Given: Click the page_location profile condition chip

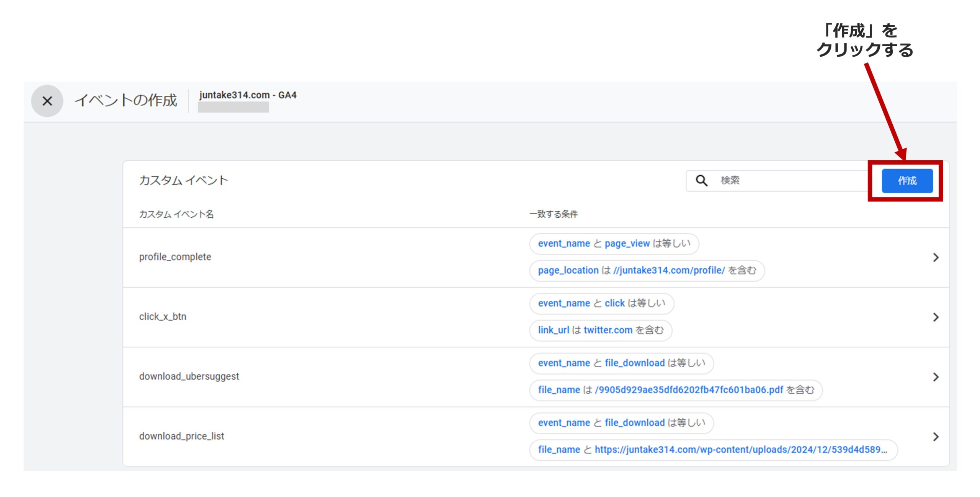Looking at the screenshot, I should coord(647,270).
